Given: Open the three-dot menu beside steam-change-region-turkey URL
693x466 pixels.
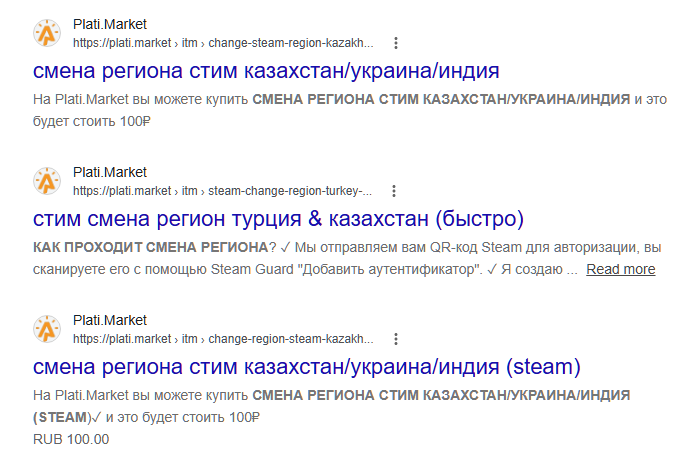Looking at the screenshot, I should point(394,191).
